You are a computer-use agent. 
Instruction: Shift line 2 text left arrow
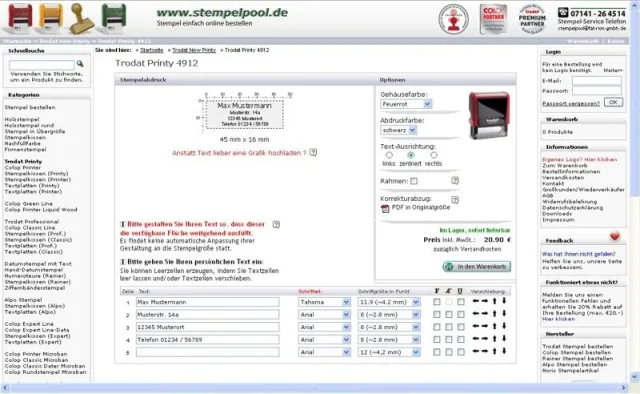coord(476,314)
